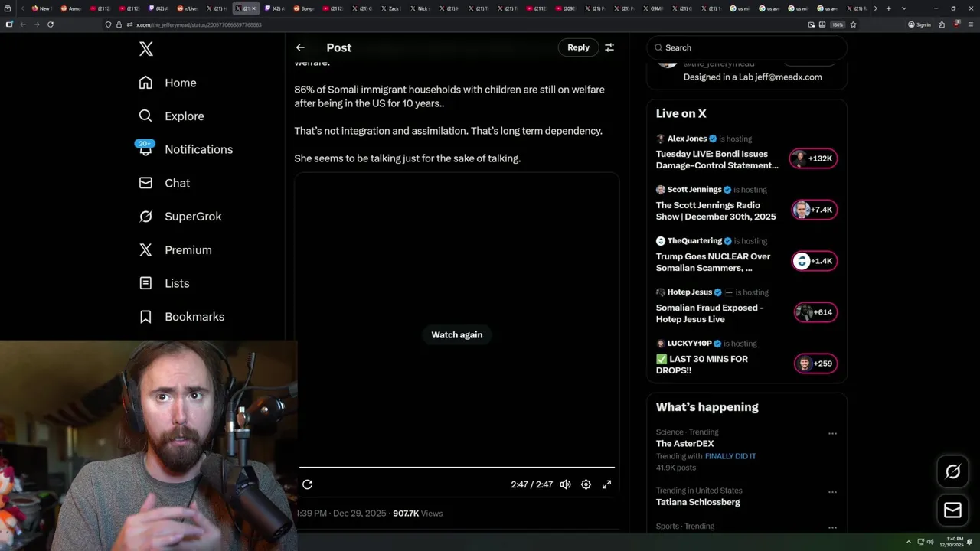Click the browser Sign in button
980x551 pixels.
(920, 24)
